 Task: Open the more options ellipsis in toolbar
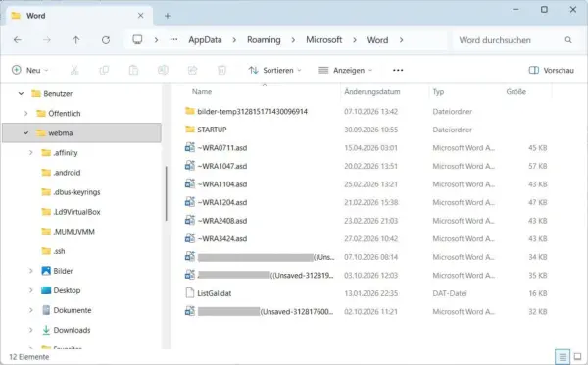click(398, 70)
